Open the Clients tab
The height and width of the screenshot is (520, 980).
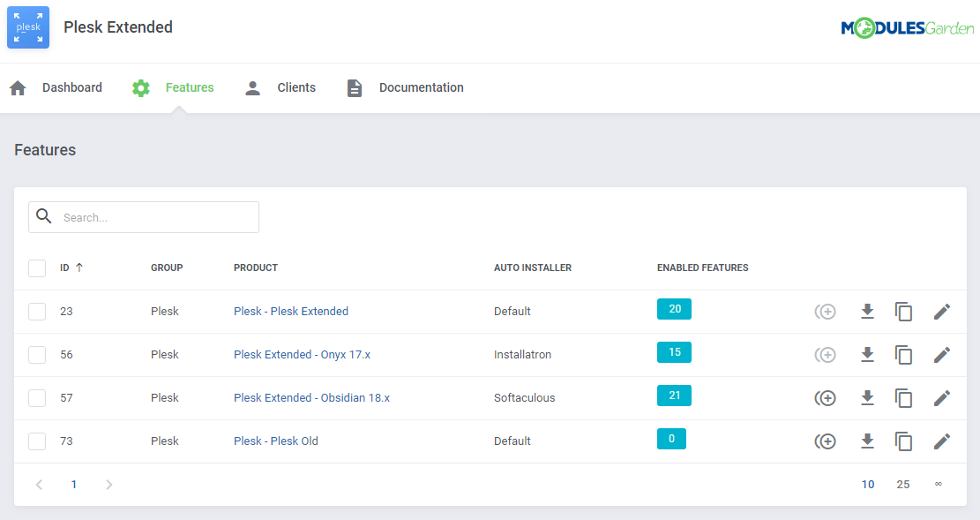tap(296, 87)
